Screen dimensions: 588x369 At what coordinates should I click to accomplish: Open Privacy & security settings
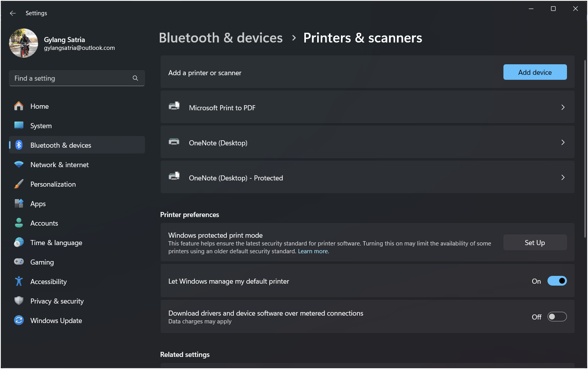[x=77, y=301]
